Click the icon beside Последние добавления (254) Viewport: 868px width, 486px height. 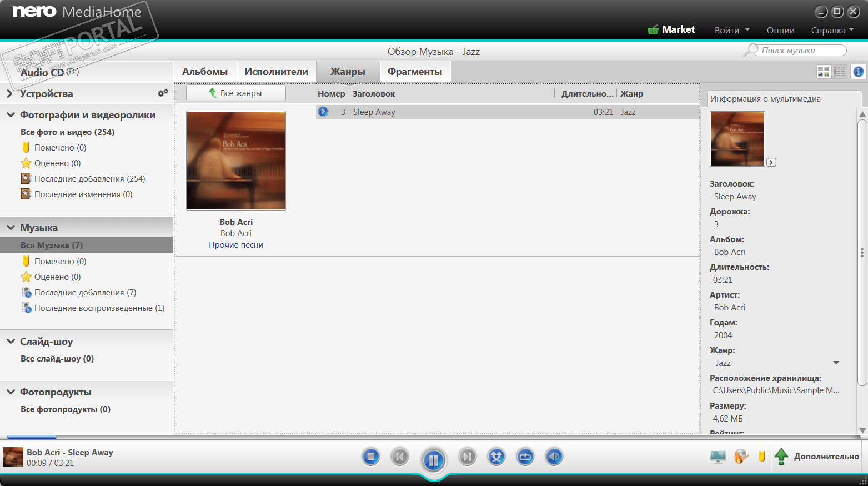click(26, 178)
